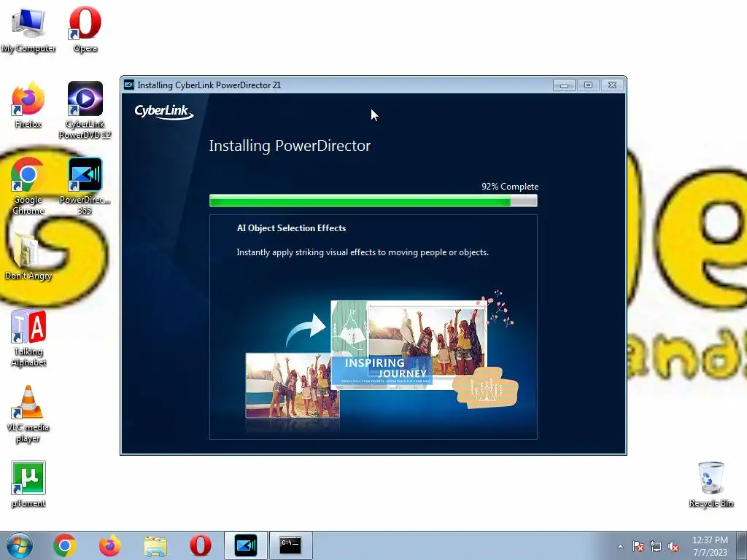Launch Opera from the taskbar
747x560 pixels.
(201, 545)
